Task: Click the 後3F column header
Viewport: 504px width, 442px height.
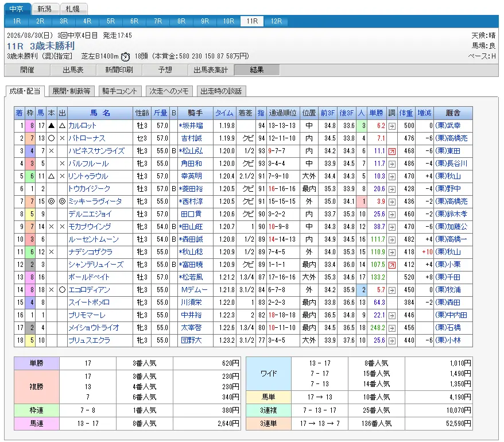Action: tap(347, 113)
